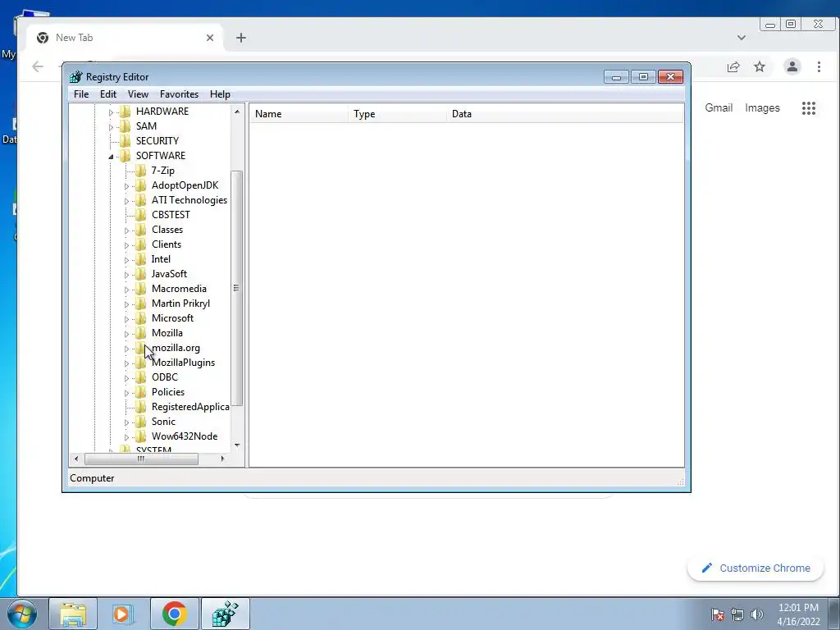Expand the AdoptOpenJDK key
The width and height of the screenshot is (840, 630).
[126, 186]
